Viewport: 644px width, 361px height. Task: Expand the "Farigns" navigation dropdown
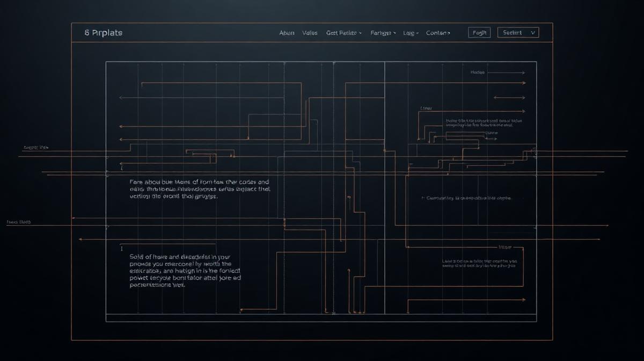[383, 33]
